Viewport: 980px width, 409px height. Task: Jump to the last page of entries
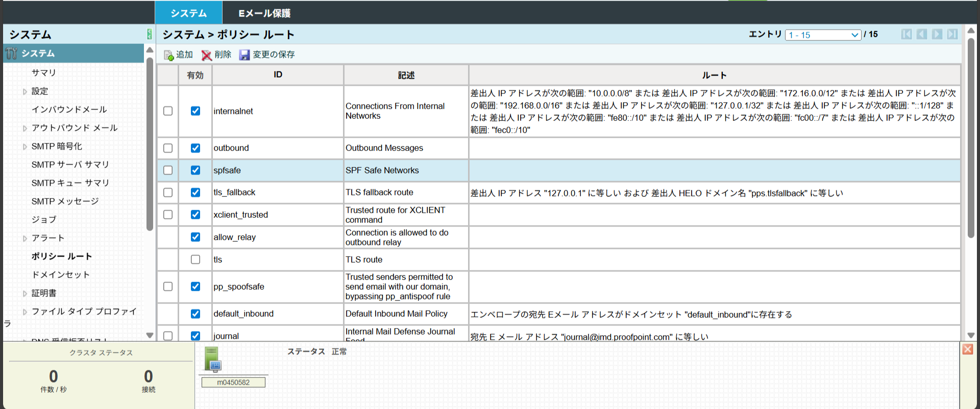952,34
